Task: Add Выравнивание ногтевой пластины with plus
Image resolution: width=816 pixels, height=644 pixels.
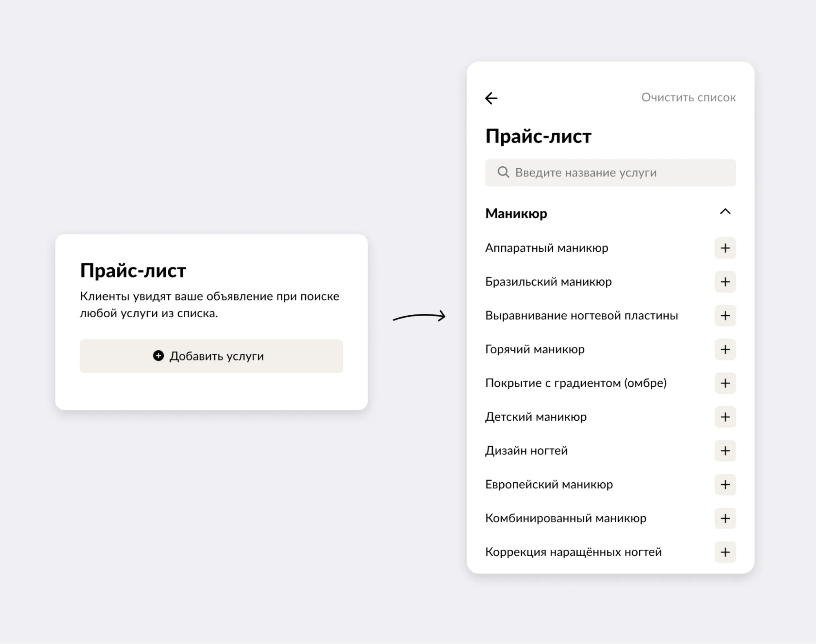Action: [x=725, y=316]
